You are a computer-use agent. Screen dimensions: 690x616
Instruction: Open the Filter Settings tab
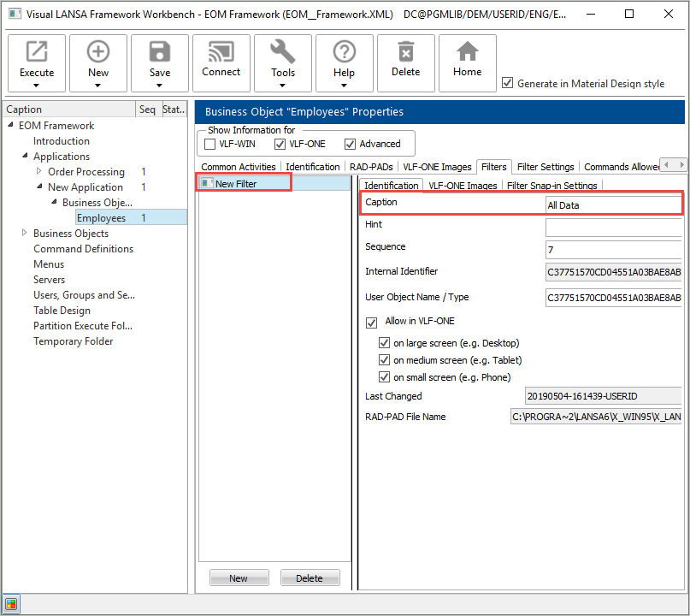[546, 167]
